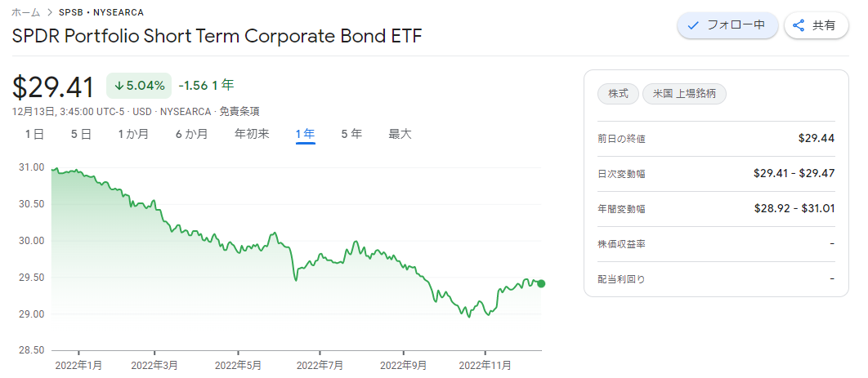Show the 最大 chart range
The height and width of the screenshot is (378, 868).
tap(400, 134)
